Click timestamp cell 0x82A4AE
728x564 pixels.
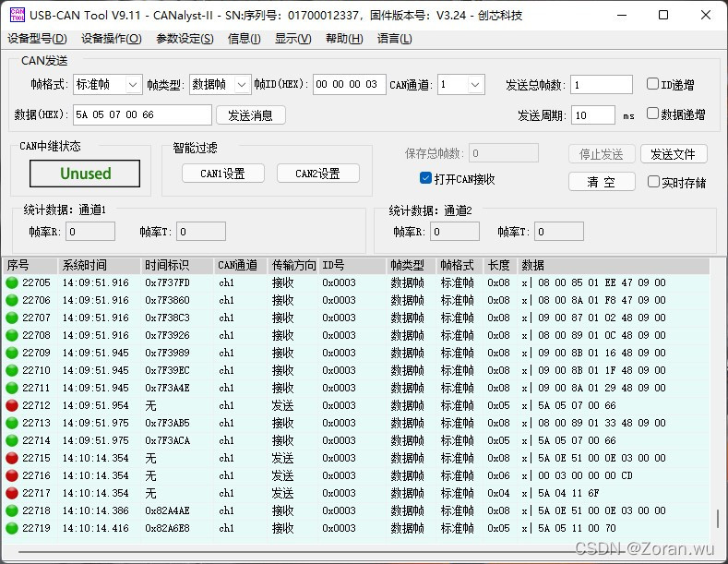(x=167, y=510)
